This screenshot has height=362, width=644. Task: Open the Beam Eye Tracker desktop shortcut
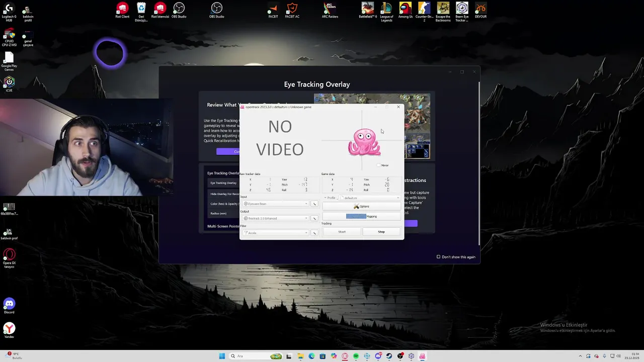462,12
